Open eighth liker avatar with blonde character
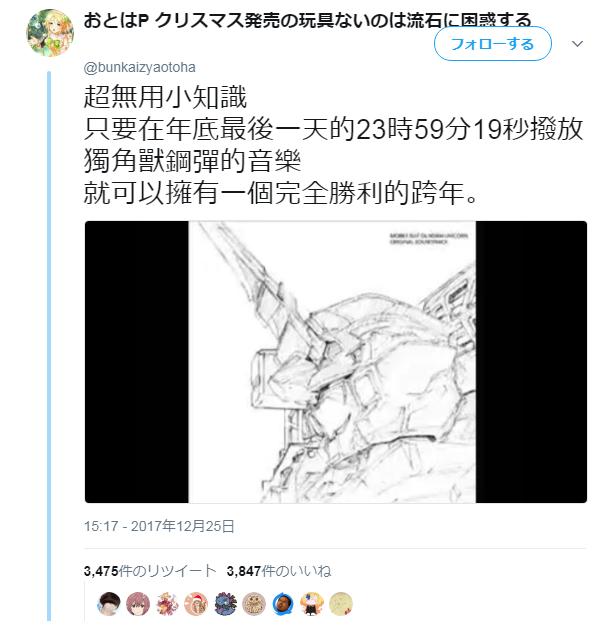 tap(312, 604)
